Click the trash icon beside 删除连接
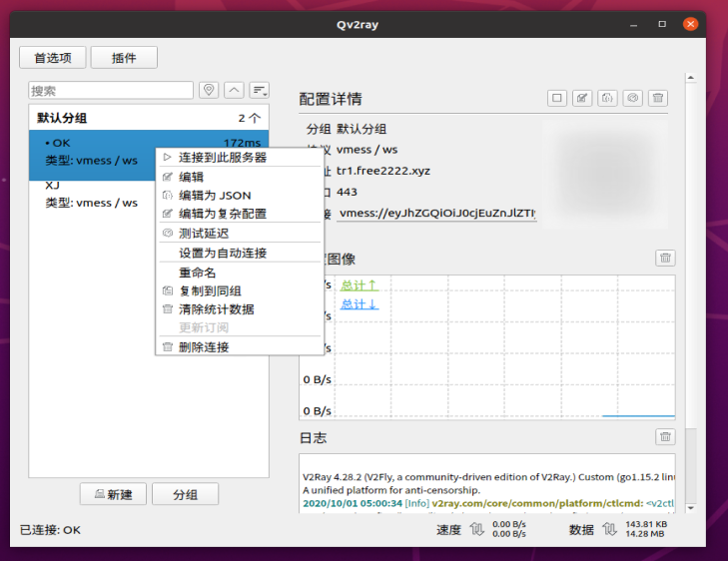This screenshot has height=561, width=728. 168,347
